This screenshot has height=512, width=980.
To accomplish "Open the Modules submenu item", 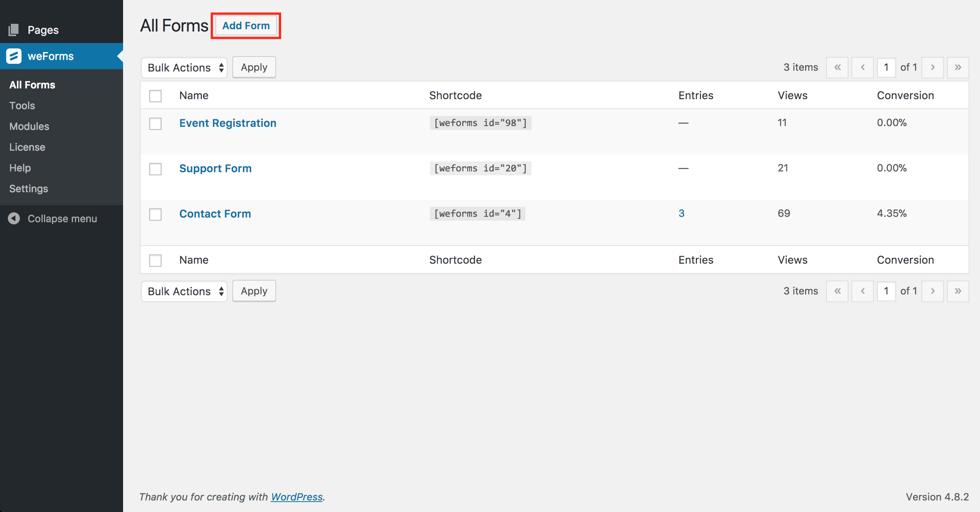I will click(x=29, y=126).
